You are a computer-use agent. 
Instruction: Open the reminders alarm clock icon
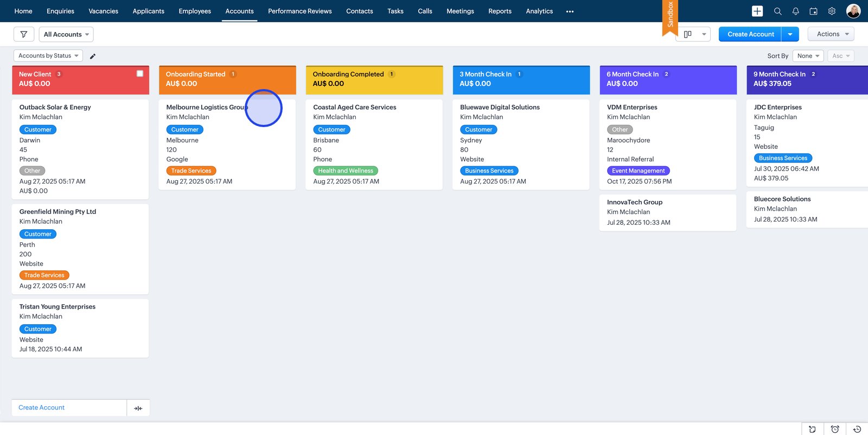pos(835,429)
